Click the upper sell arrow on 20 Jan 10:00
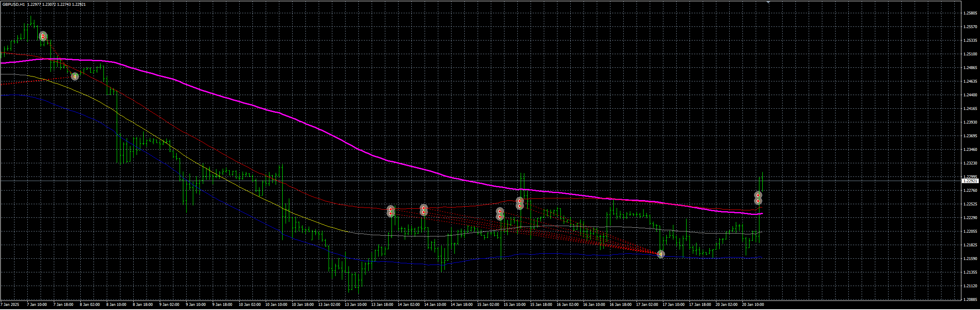Image resolution: width=980 pixels, height=310 pixels. (x=758, y=195)
